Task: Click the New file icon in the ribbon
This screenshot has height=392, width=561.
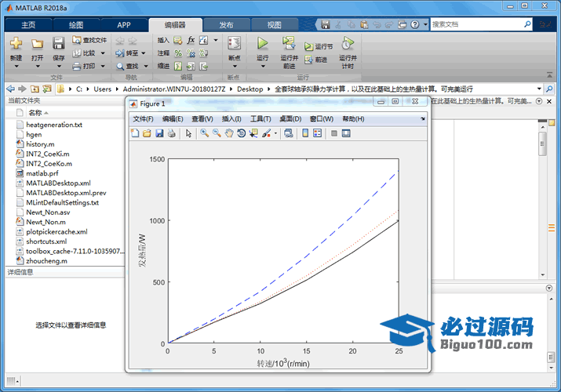Action: click(x=16, y=44)
